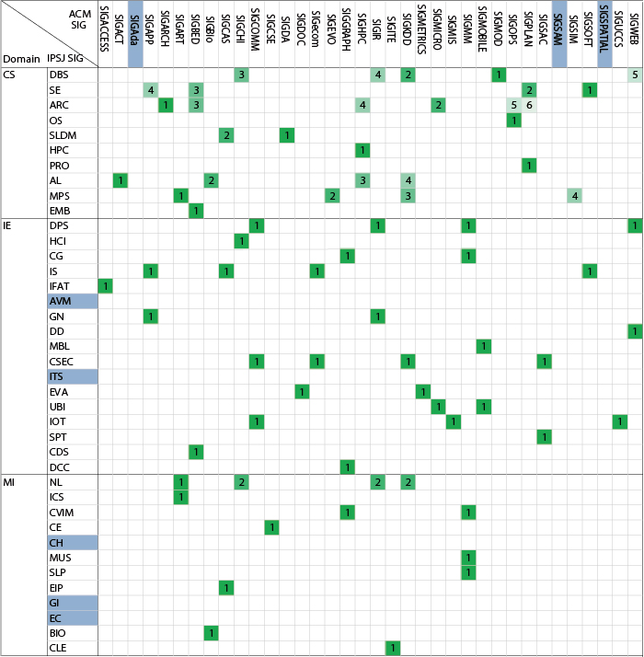644x657 pixels.
Task: Click the '1' cell at EIP and SIGCAS
Action: click(226, 588)
